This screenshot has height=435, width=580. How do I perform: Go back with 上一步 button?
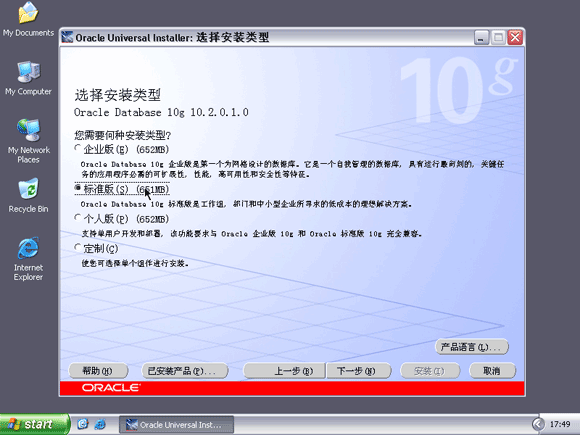(284, 371)
